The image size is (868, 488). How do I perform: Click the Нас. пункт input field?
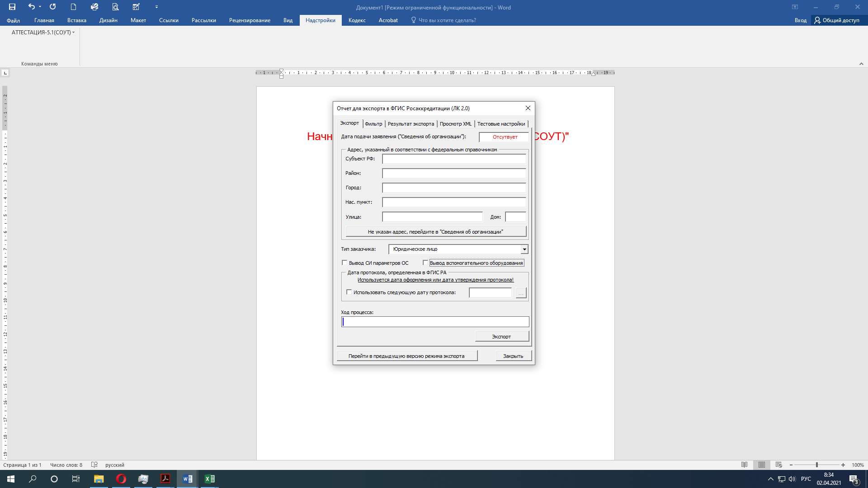pos(454,202)
